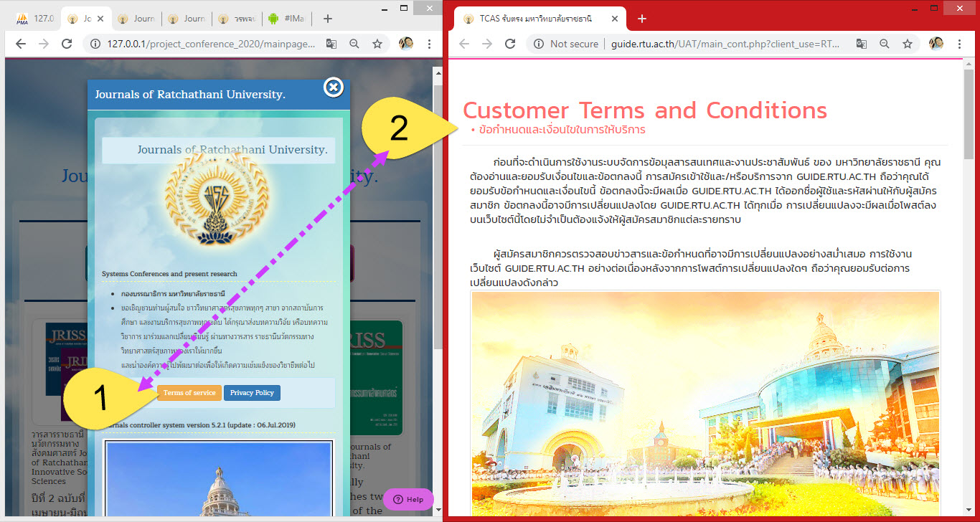Screen dimensions: 980x522
Task: Reload guide.rtu.ac.th page in right window
Action: coord(510,44)
